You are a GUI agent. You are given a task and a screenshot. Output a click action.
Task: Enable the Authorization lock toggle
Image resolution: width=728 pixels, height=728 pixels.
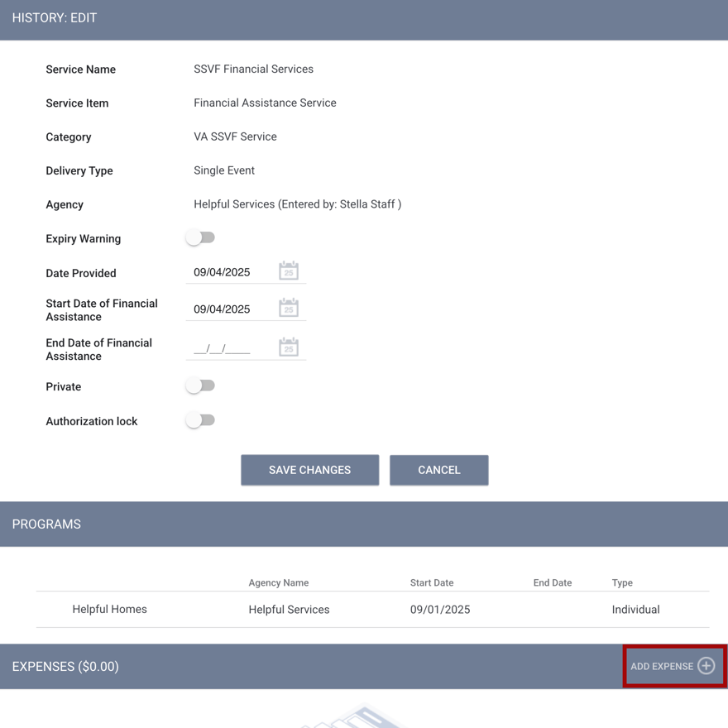[x=200, y=420]
